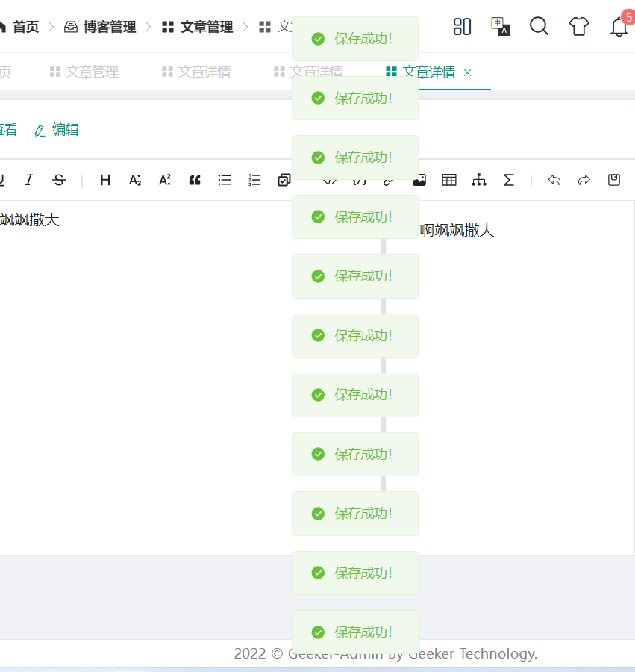Switch to 编辑 mode
635x672 pixels.
pyautogui.click(x=57, y=130)
